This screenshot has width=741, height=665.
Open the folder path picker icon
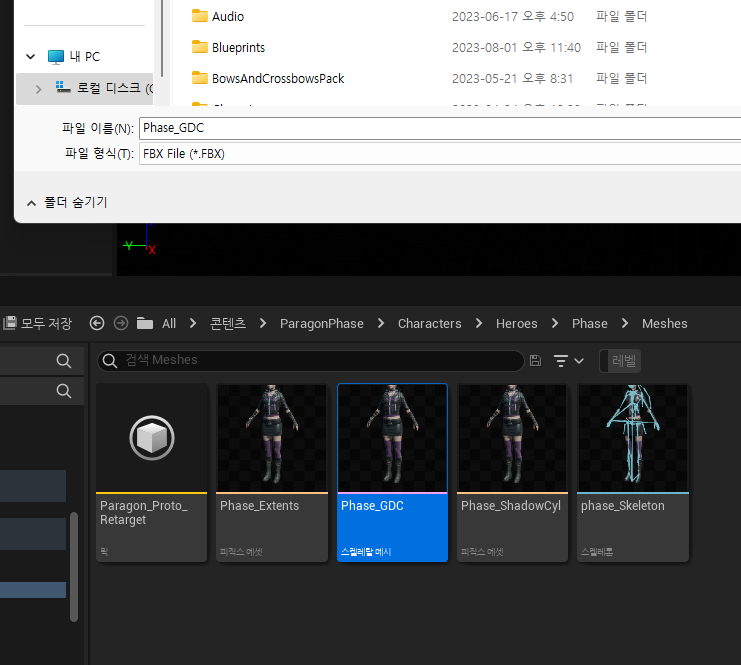145,323
